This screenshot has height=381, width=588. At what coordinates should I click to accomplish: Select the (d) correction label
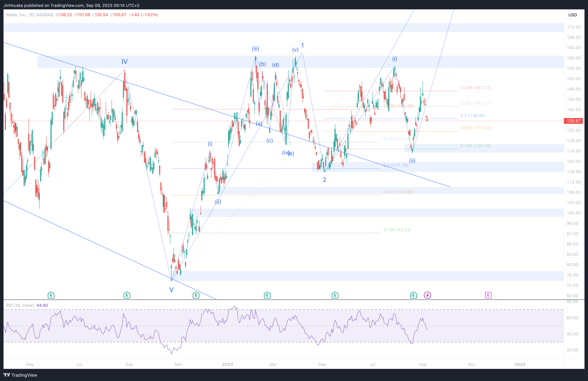(276, 65)
